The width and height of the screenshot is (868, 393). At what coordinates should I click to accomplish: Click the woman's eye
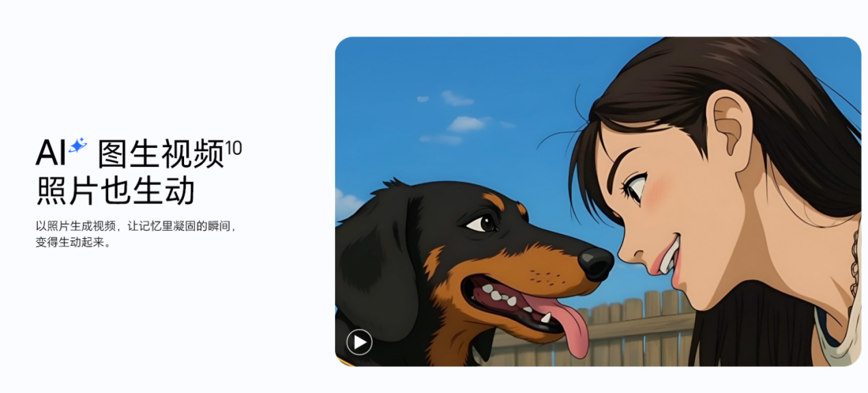point(637,187)
